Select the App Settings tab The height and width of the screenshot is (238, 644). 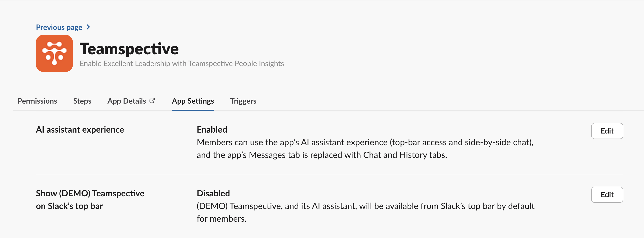pyautogui.click(x=192, y=101)
